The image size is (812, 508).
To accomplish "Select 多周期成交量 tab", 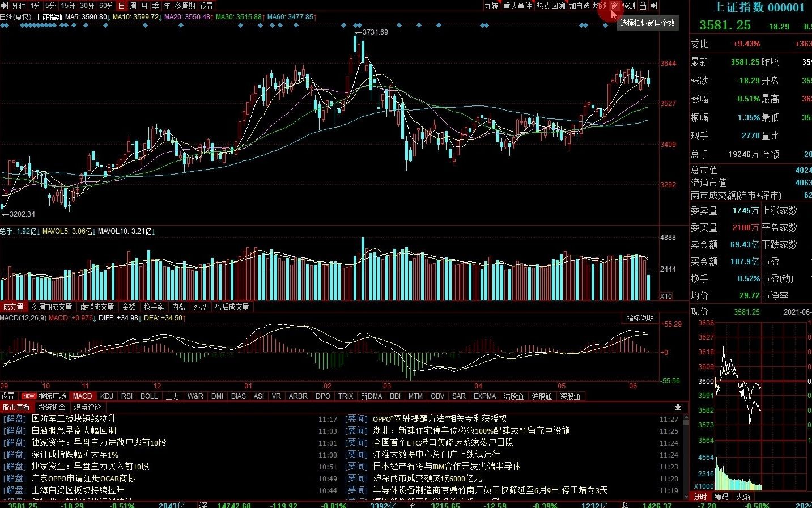I will (52, 307).
